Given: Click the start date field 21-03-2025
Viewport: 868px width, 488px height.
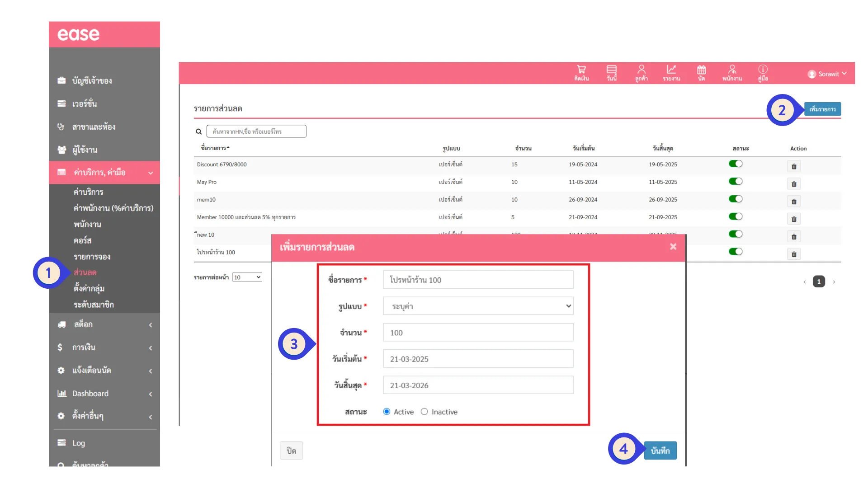Looking at the screenshot, I should [x=478, y=359].
